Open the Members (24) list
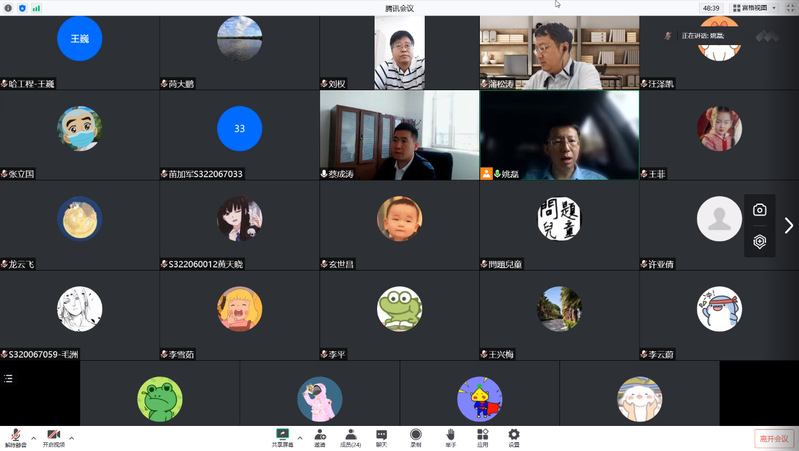This screenshot has height=451, width=799. [350, 436]
